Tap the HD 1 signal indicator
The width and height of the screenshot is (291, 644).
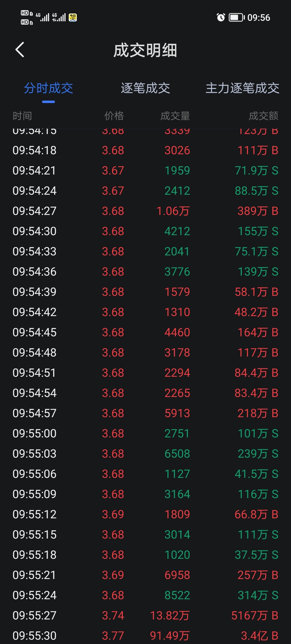point(27,13)
